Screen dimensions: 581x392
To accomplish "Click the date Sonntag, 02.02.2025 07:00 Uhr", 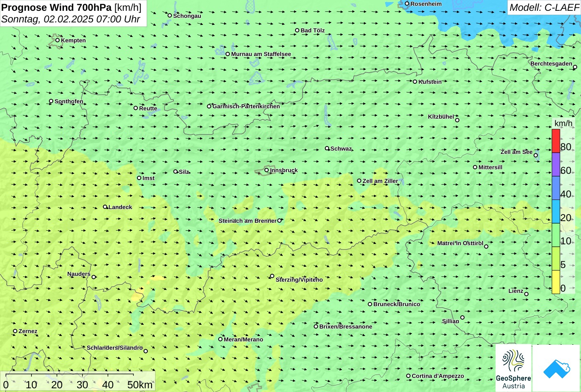I will pos(71,19).
